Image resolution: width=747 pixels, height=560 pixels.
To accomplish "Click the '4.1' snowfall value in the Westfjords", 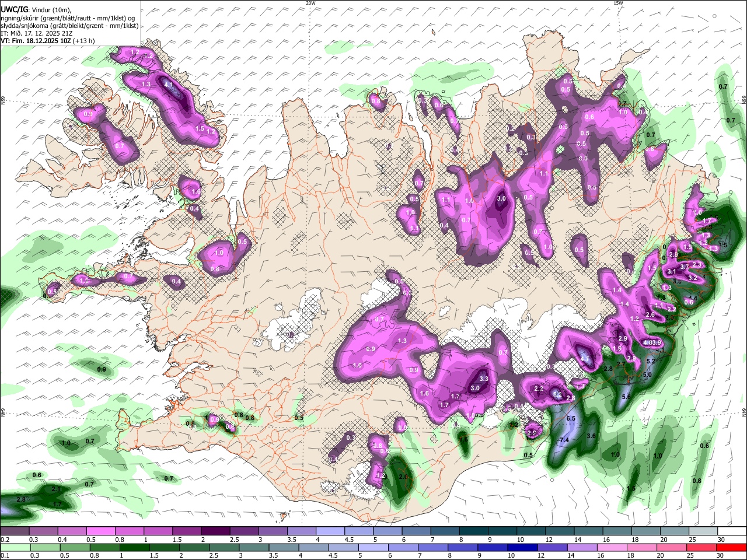I will 169,85.
